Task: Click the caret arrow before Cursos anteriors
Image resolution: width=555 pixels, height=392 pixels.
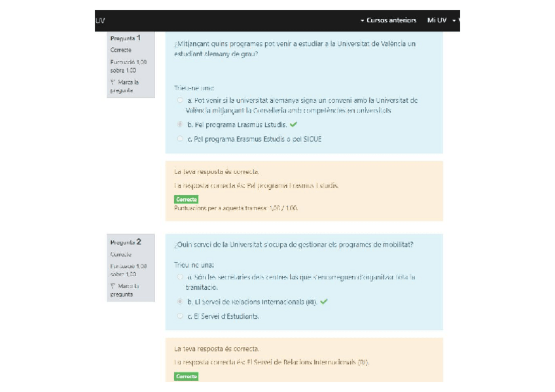Action: (x=362, y=21)
